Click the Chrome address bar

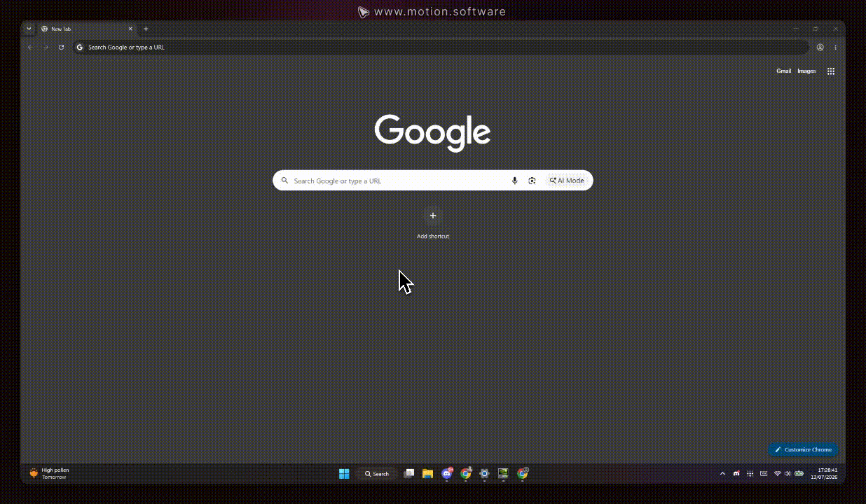pyautogui.click(x=441, y=47)
